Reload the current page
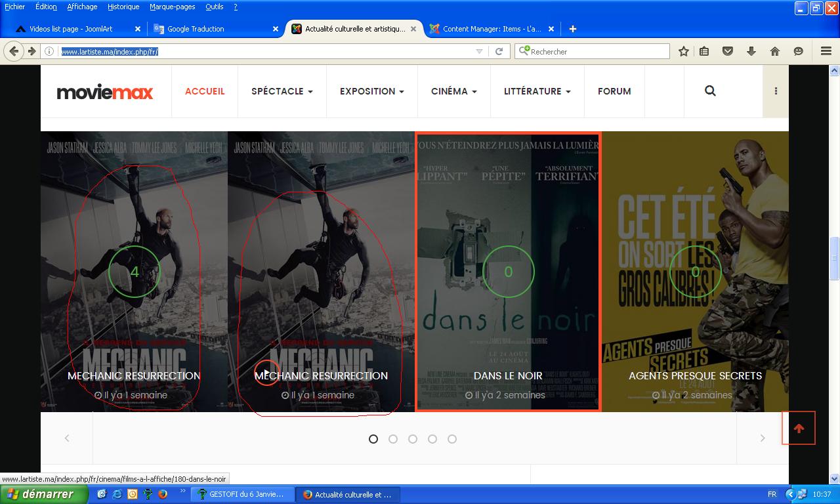The image size is (840, 504). coord(499,51)
